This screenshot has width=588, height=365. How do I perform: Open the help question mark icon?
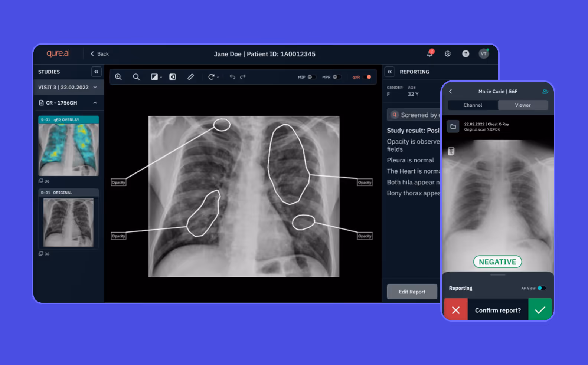[x=465, y=54]
